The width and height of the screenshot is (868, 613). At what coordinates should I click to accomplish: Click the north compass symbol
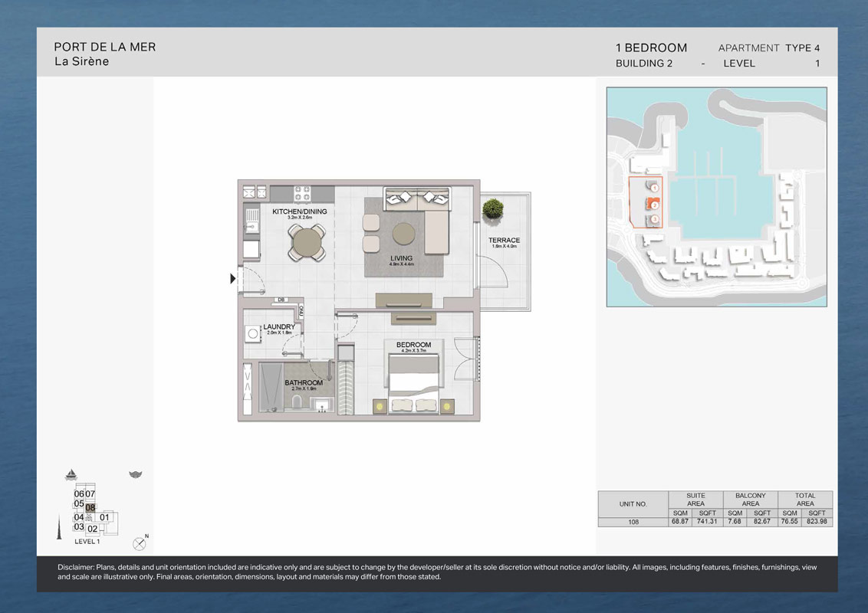coord(140,543)
